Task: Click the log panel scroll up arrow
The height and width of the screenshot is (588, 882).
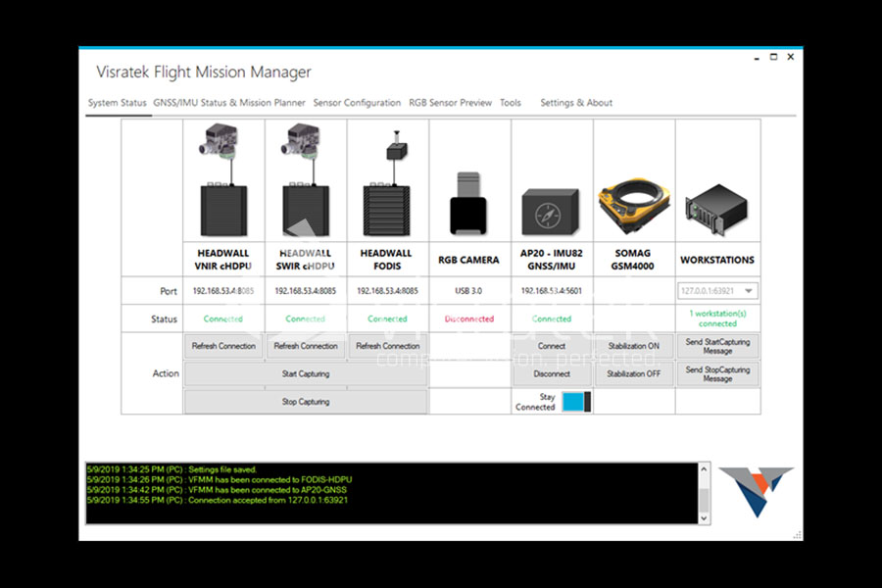Action: pos(704,468)
